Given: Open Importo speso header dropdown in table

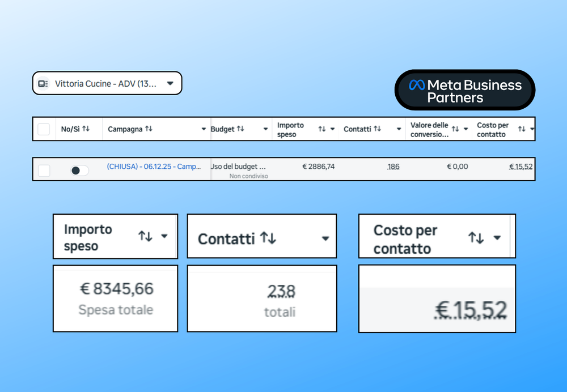Looking at the screenshot, I should click(x=332, y=129).
